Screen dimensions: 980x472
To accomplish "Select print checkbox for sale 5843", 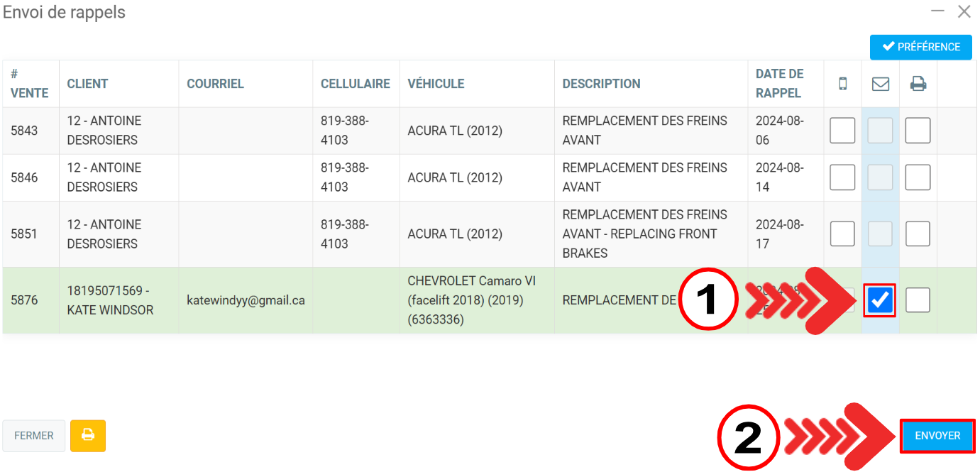I will [x=918, y=131].
